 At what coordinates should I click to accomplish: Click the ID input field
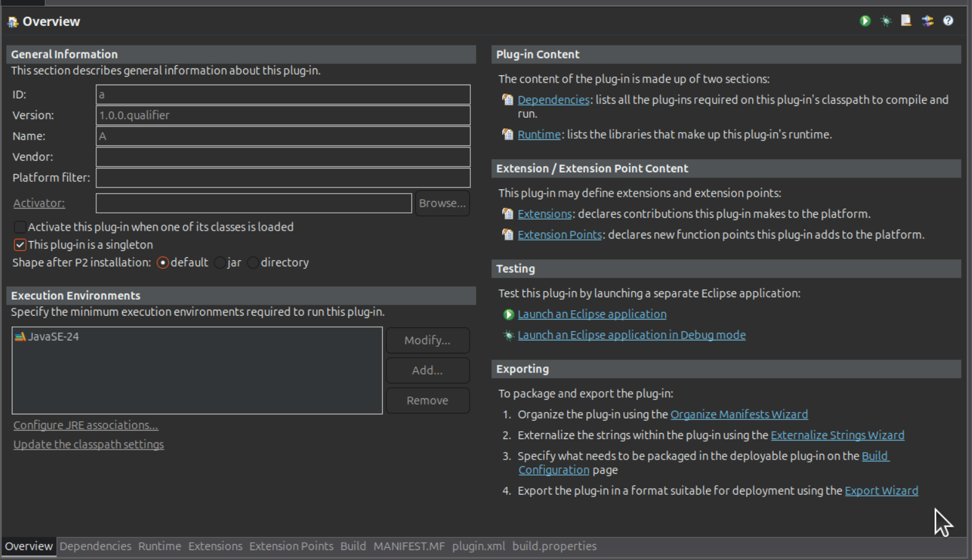[x=283, y=95]
